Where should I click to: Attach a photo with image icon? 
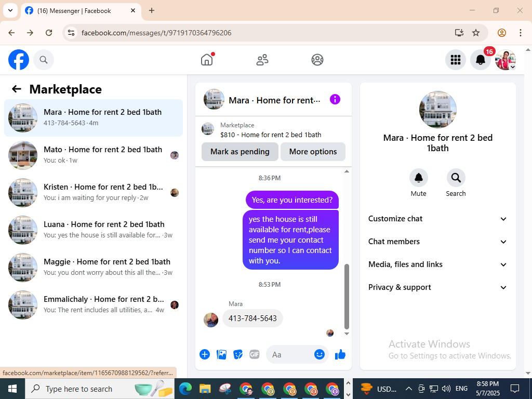coord(221,354)
